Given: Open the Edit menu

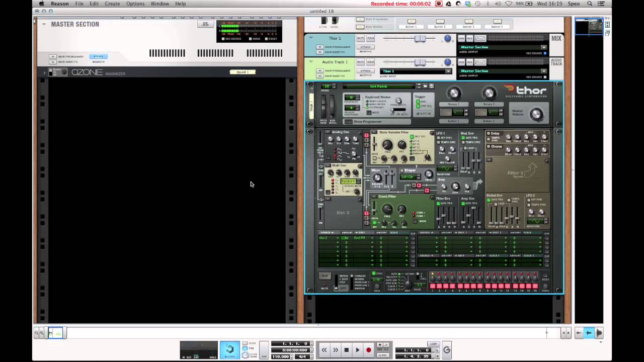Looking at the screenshot, I should (94, 4).
